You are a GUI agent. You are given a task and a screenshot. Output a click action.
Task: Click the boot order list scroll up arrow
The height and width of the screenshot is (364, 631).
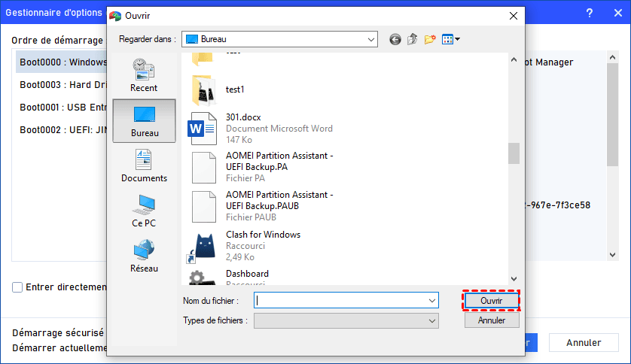(612, 57)
